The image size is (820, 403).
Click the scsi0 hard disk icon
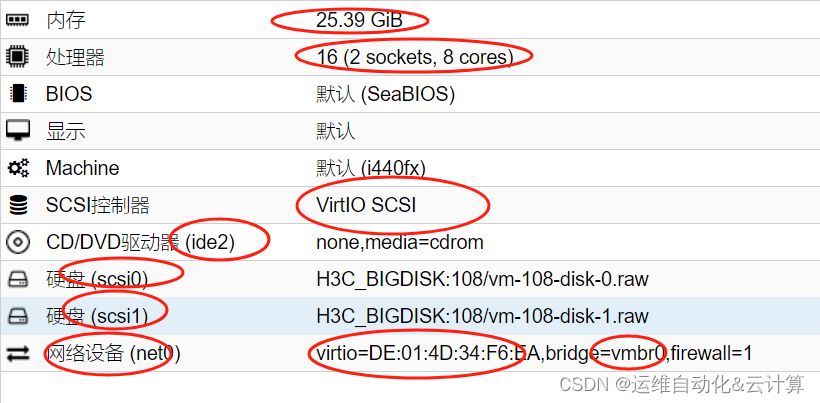(x=18, y=279)
